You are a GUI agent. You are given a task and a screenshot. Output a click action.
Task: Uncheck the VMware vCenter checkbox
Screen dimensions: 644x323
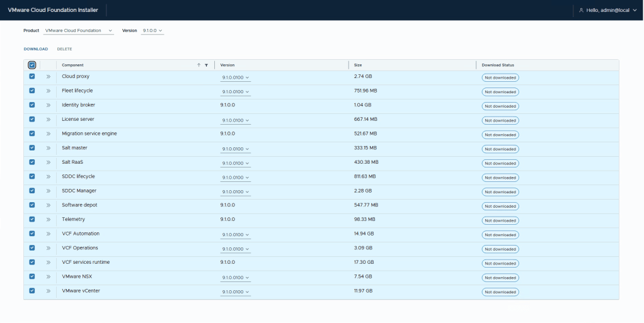point(32,291)
